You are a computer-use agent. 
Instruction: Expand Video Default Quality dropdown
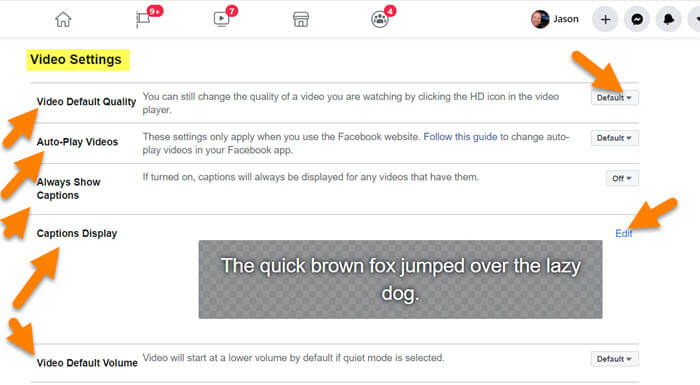tap(614, 97)
